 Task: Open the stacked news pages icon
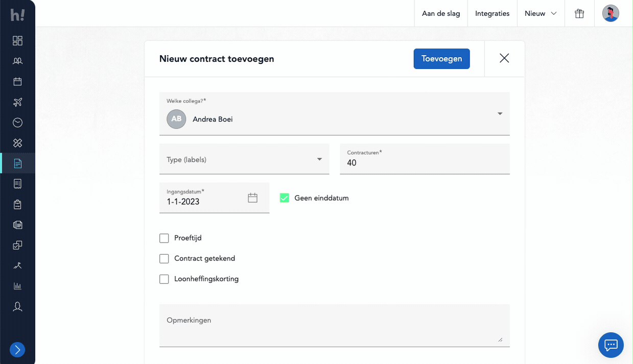pos(17,225)
